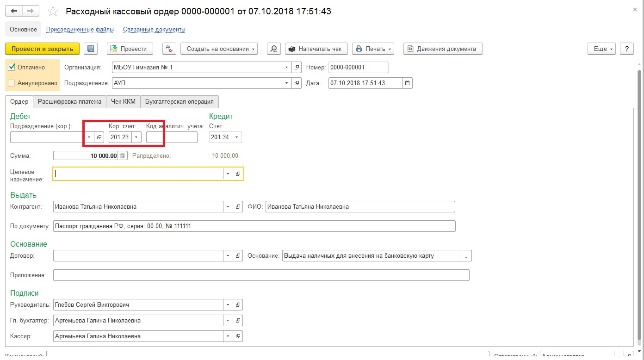Click the Дт/Кт postings icon
The height and width of the screenshot is (360, 644).
[x=169, y=49]
